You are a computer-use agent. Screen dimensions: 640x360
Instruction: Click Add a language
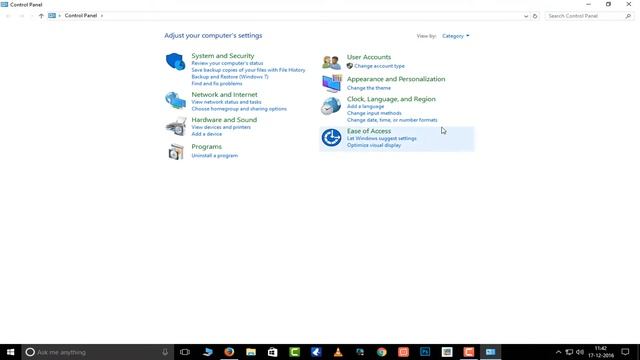pyautogui.click(x=365, y=107)
